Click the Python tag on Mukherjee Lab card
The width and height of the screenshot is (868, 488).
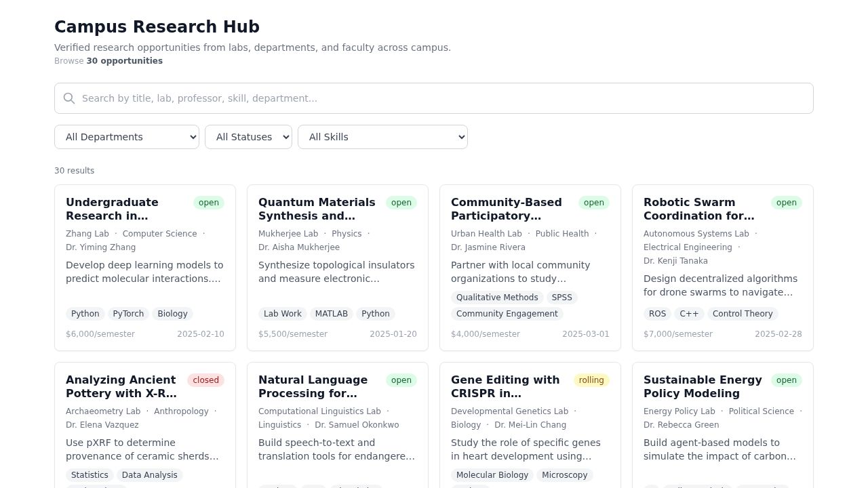(x=376, y=314)
